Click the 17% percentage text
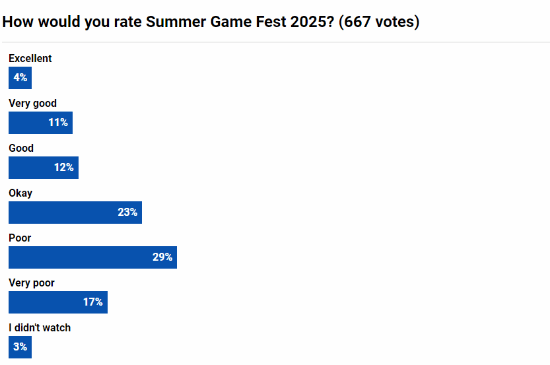This screenshot has height=365, width=550. point(93,302)
